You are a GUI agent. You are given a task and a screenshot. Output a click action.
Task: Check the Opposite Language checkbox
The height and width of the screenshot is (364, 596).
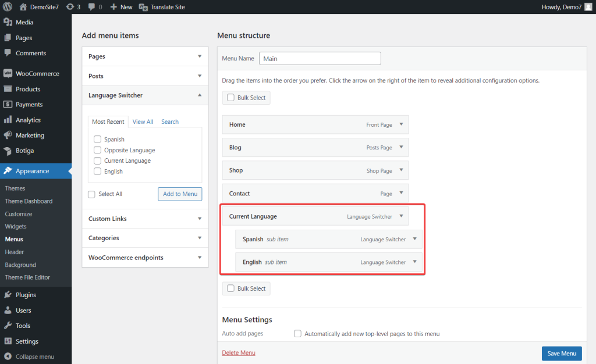pos(97,150)
